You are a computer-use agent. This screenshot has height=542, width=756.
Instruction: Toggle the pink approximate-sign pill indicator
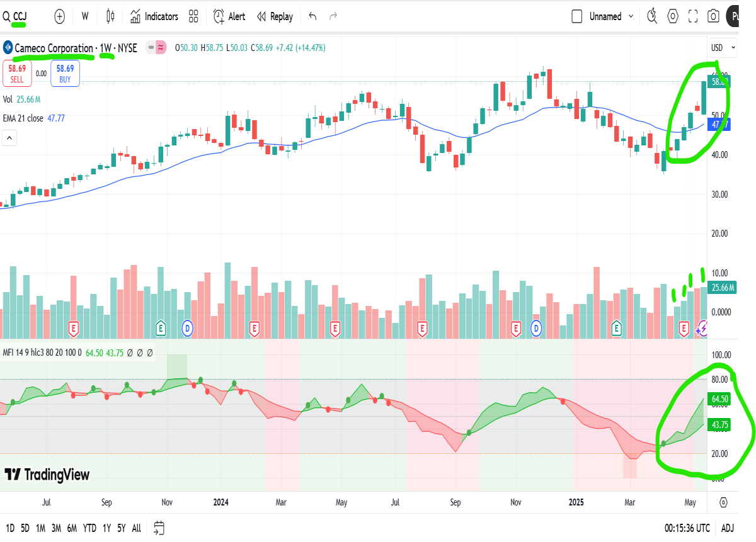pyautogui.click(x=161, y=47)
